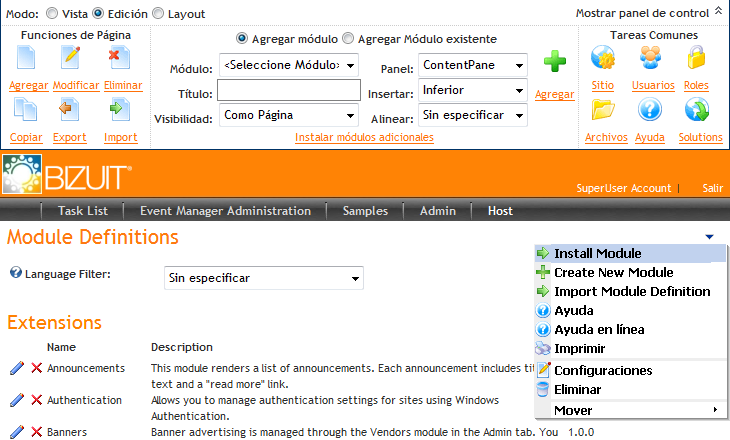Click the Modificar page pencil icon
Viewport: 730px width, 440px height.
70,59
